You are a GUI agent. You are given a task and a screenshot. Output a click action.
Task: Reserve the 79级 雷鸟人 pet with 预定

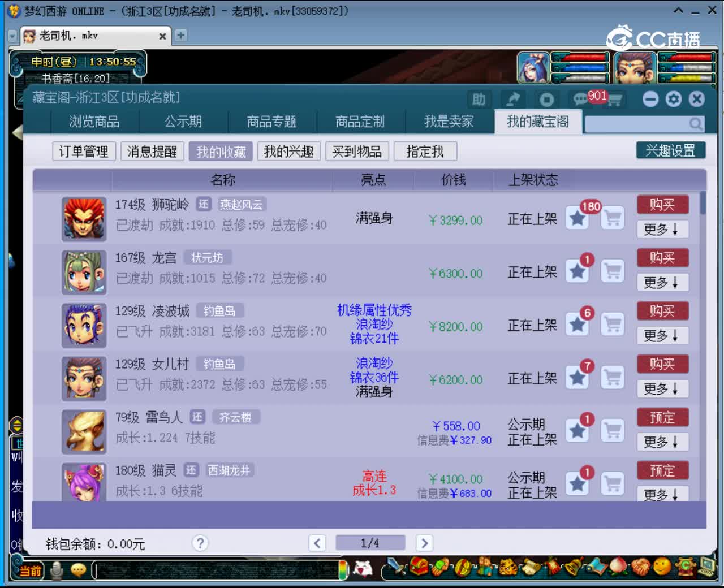[x=662, y=417]
